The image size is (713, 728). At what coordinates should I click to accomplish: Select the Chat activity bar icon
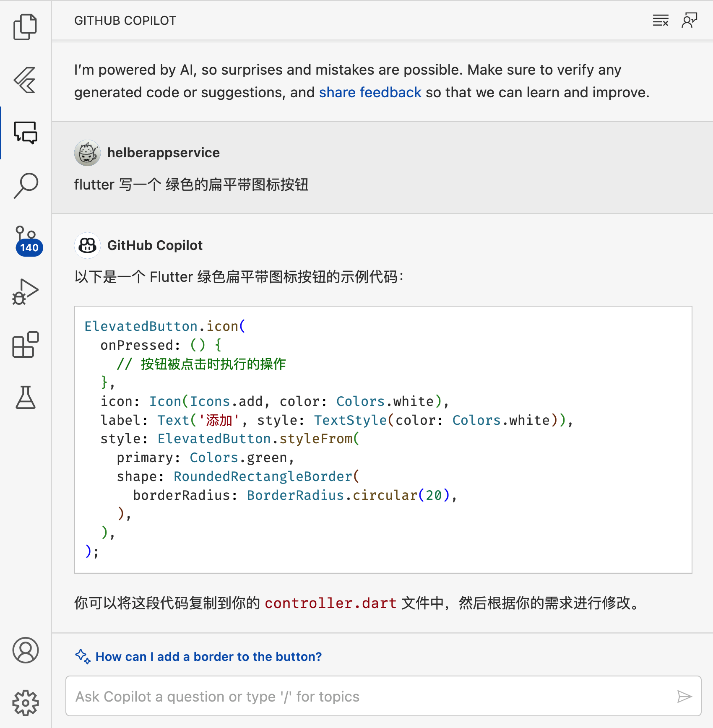click(25, 133)
